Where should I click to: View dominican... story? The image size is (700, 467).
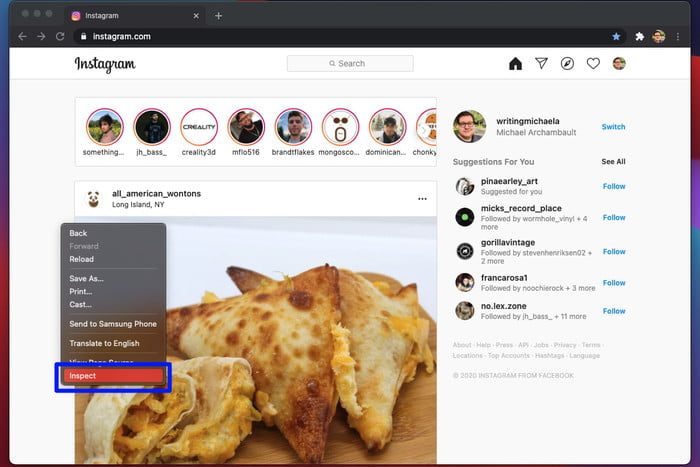coord(388,127)
